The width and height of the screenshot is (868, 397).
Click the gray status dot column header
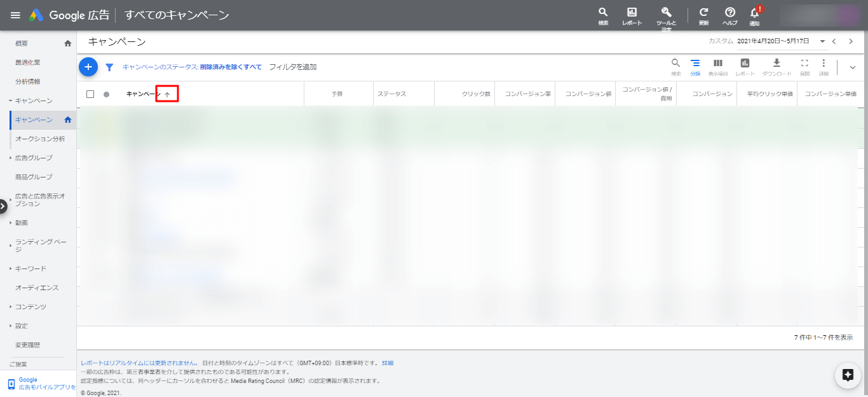pyautogui.click(x=106, y=94)
